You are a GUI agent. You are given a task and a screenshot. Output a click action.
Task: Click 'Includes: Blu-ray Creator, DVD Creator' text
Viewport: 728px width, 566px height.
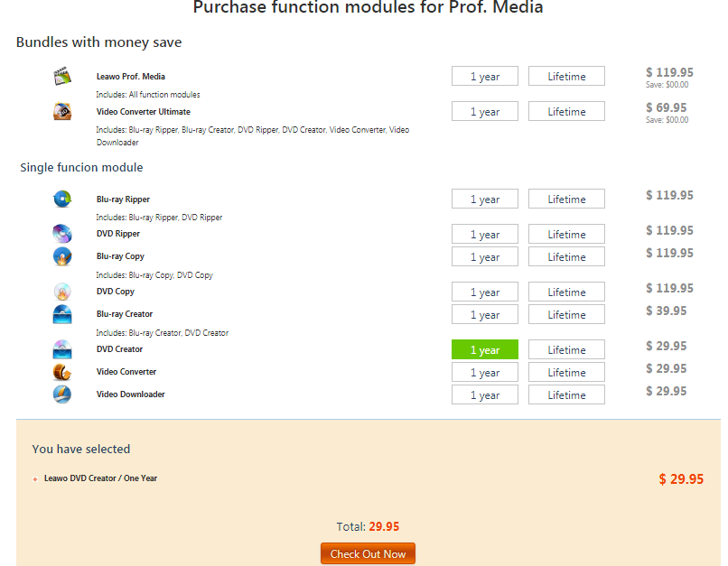[x=162, y=332]
